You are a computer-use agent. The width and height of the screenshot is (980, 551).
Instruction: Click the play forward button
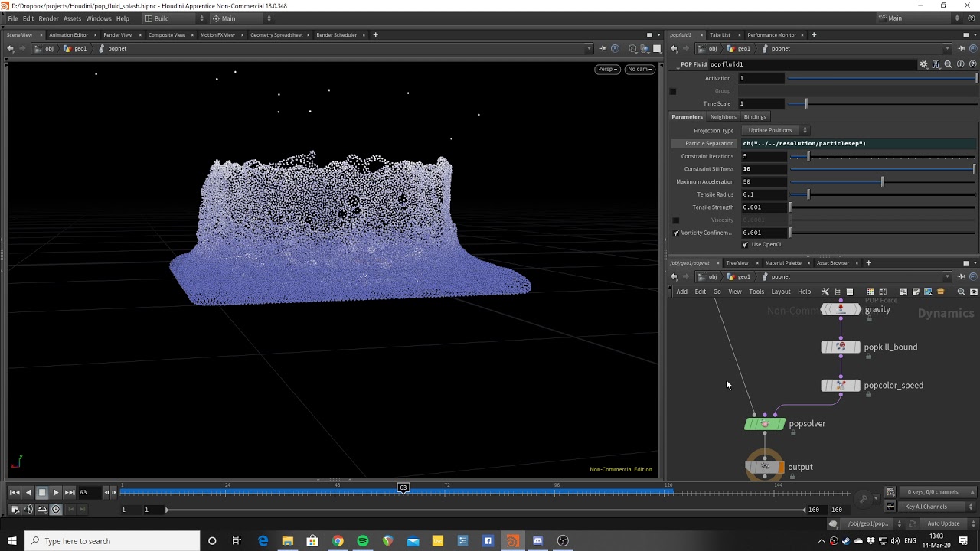point(56,492)
